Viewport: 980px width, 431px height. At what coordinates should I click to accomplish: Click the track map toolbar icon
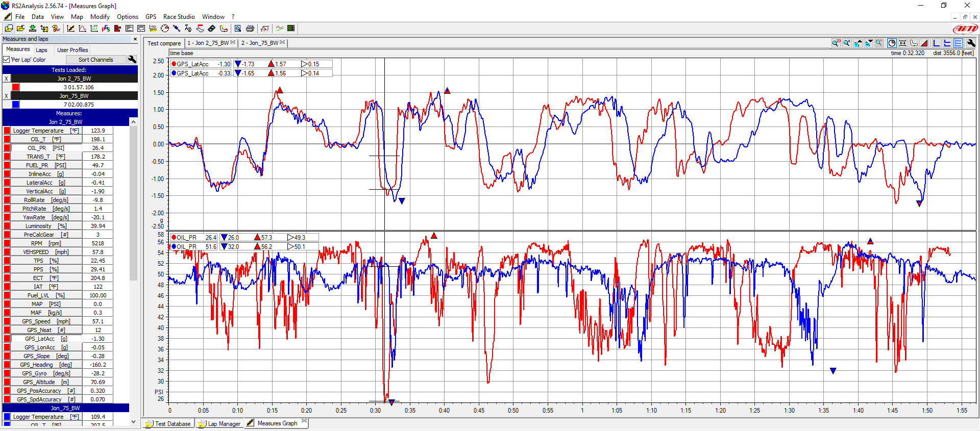click(224, 29)
